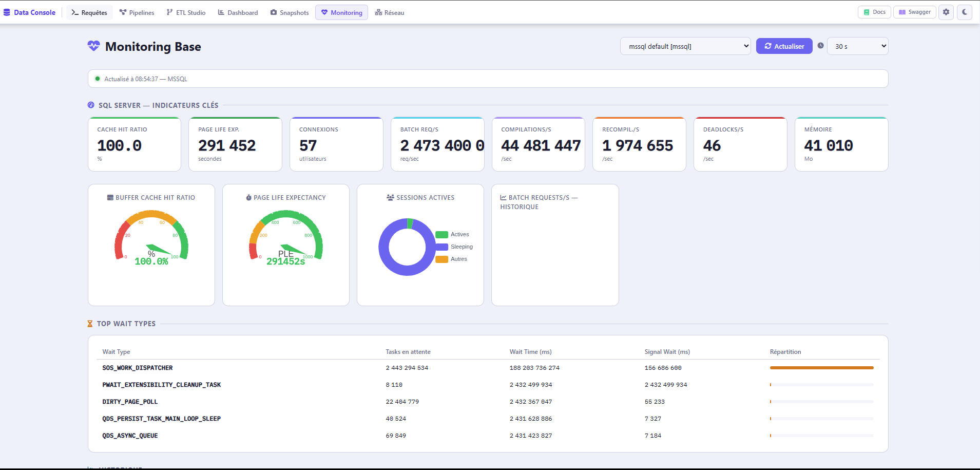Image resolution: width=980 pixels, height=470 pixels.
Task: Click the heartbeat icon beside Monitoring Base
Action: tap(93, 46)
